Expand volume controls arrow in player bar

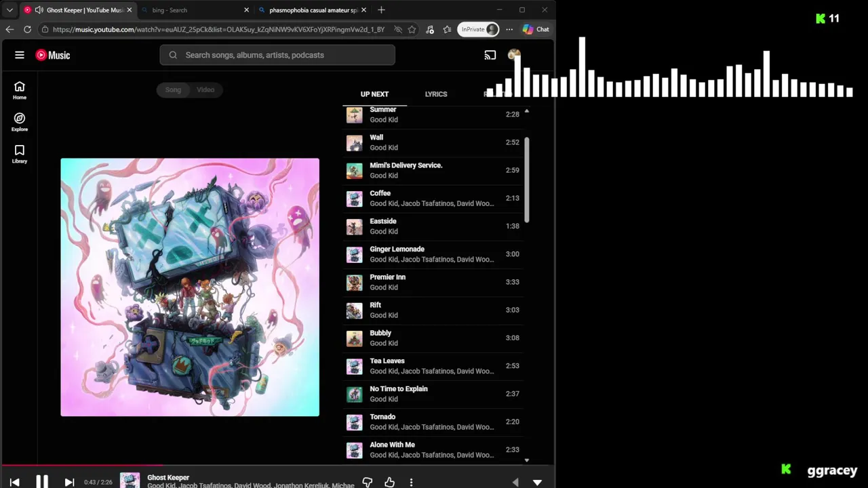515,482
